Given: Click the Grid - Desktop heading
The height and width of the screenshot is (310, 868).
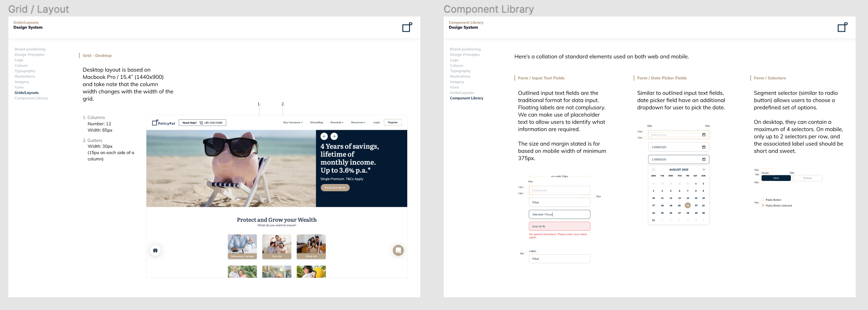Looking at the screenshot, I should pos(97,56).
